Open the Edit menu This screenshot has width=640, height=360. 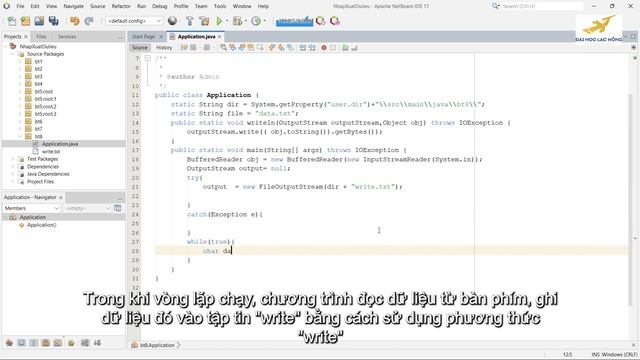coord(35,6)
